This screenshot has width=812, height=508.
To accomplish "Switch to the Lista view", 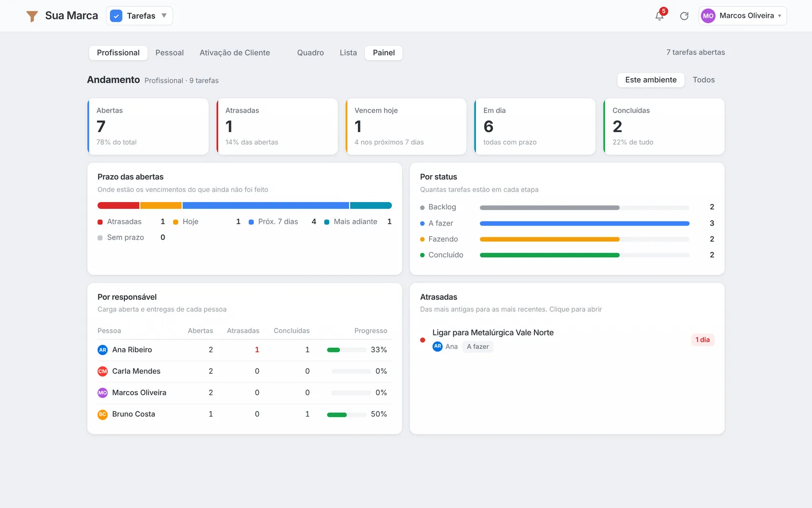I will coord(348,53).
